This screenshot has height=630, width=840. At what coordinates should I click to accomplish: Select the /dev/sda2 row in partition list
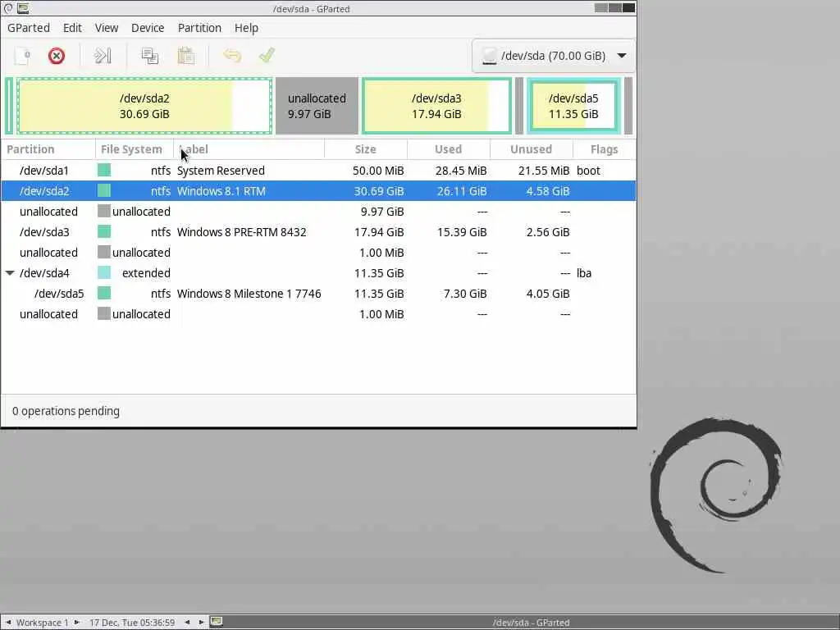click(x=318, y=191)
